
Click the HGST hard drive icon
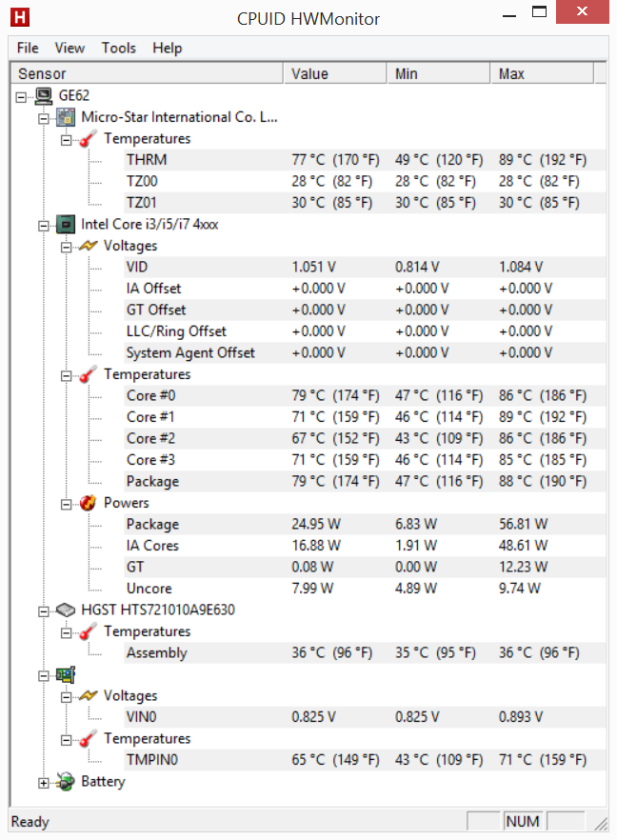[x=66, y=610]
